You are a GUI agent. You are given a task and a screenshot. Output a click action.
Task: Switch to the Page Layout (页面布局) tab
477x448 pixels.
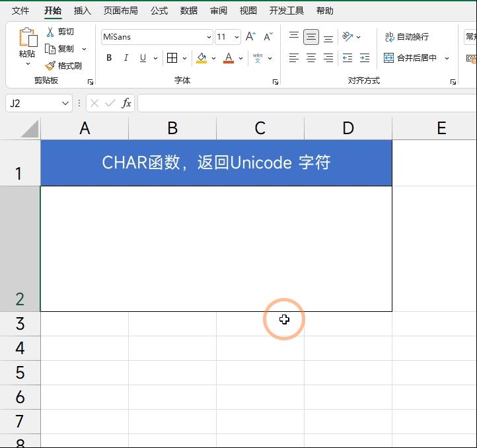[x=120, y=11]
